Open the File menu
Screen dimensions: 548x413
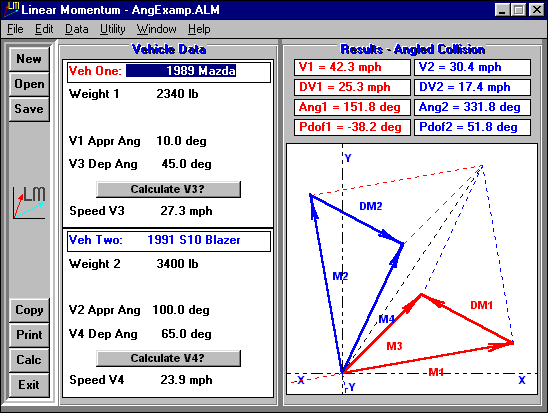[x=15, y=29]
